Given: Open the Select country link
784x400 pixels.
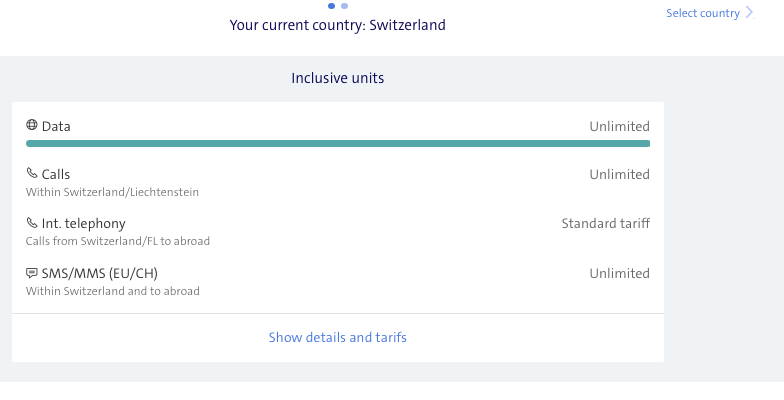Looking at the screenshot, I should pyautogui.click(x=702, y=13).
